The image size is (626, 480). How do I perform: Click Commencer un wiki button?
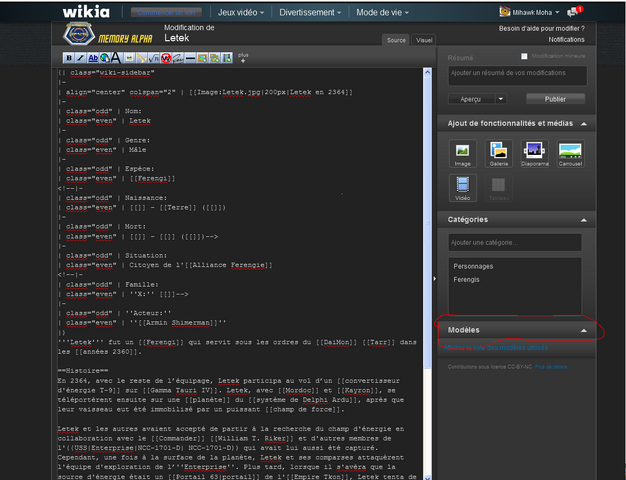point(166,12)
